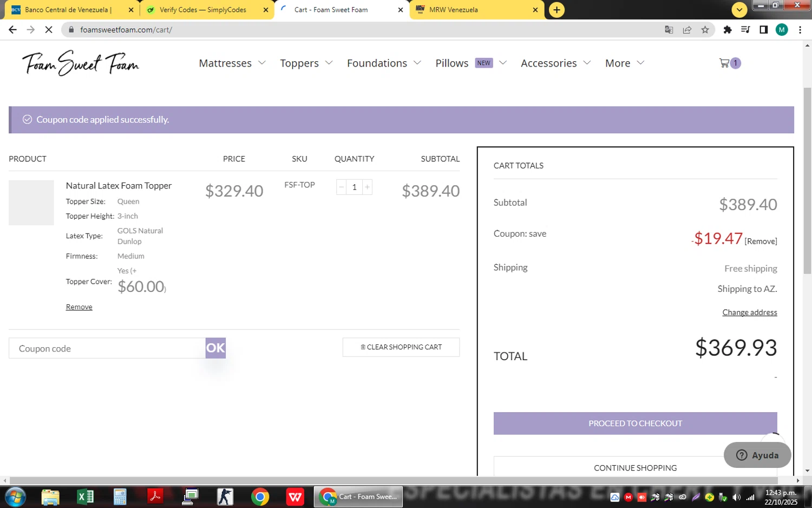Expand the More menu

[x=625, y=63]
